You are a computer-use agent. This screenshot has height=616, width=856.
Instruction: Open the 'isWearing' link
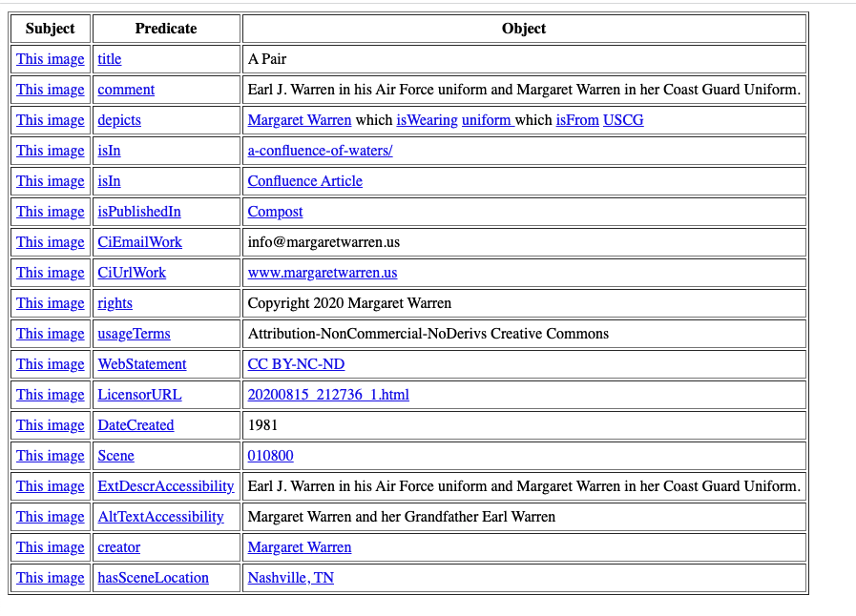[427, 120]
